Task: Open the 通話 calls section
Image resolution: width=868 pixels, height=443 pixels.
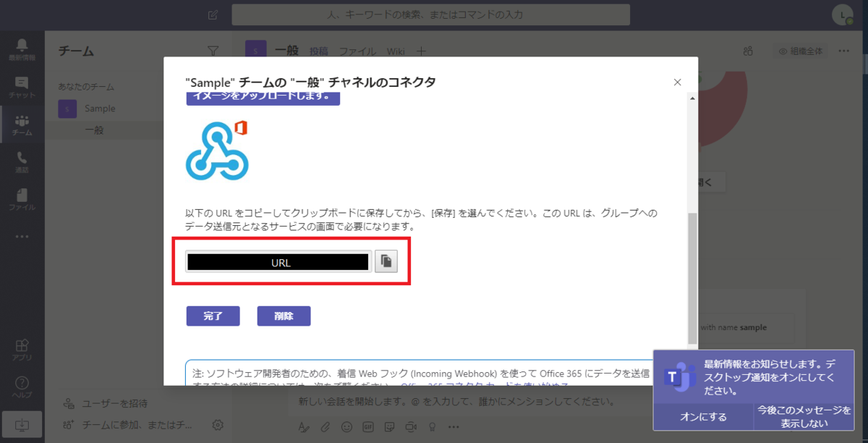Action: pyautogui.click(x=22, y=163)
